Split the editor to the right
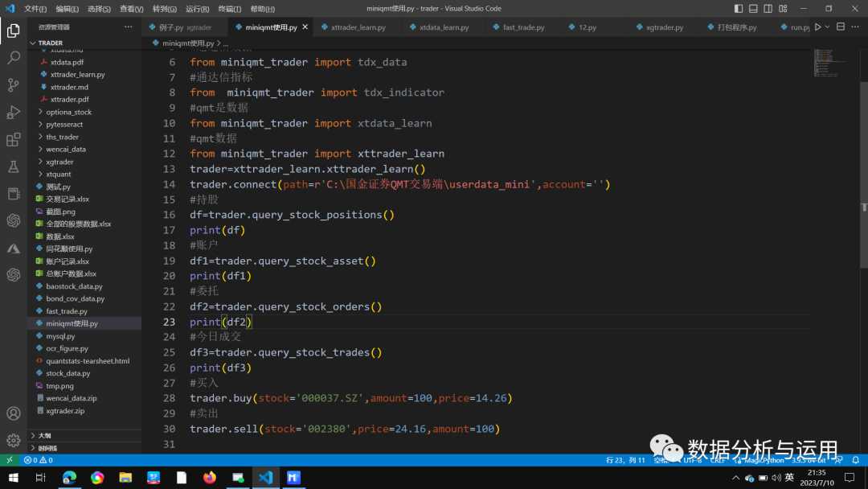This screenshot has height=489, width=868. point(841,27)
